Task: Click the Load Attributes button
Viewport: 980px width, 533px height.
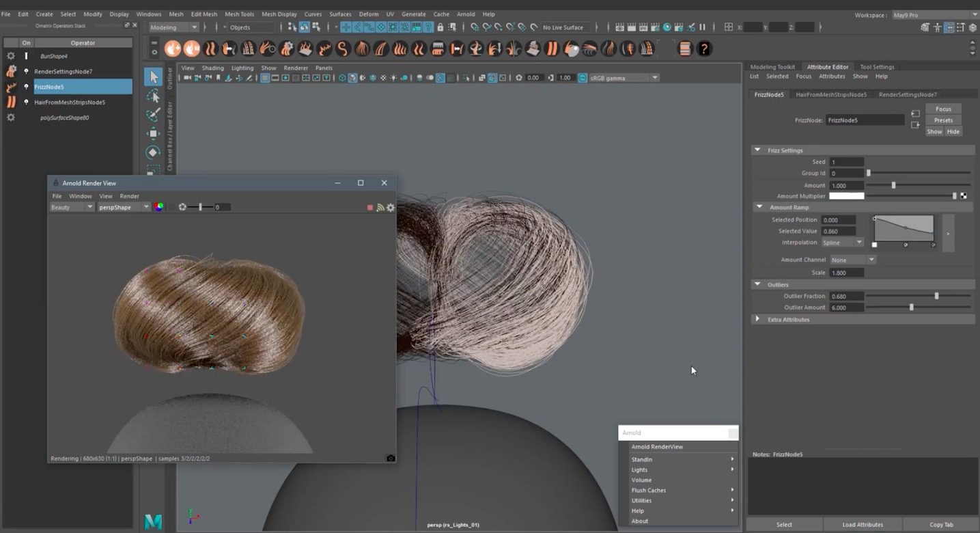Action: click(863, 525)
